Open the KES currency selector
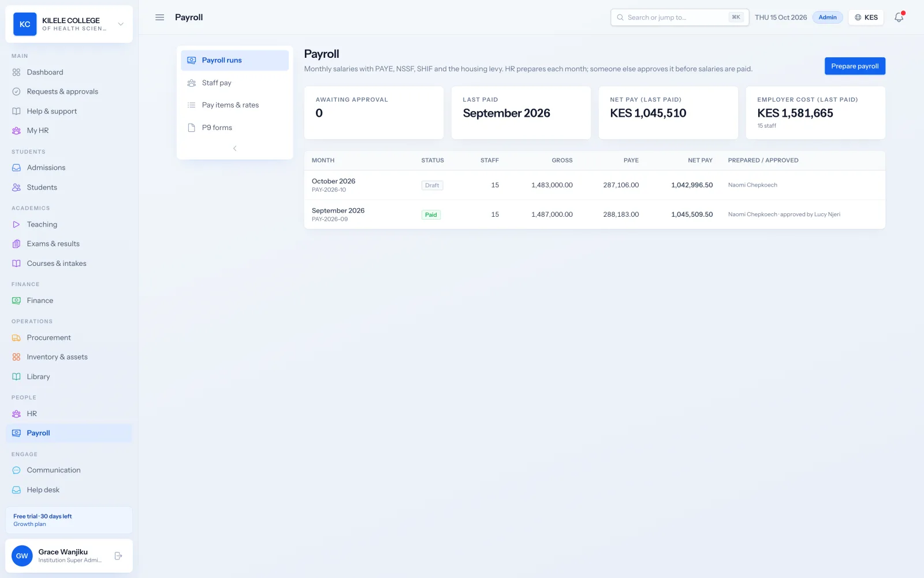 pos(866,17)
